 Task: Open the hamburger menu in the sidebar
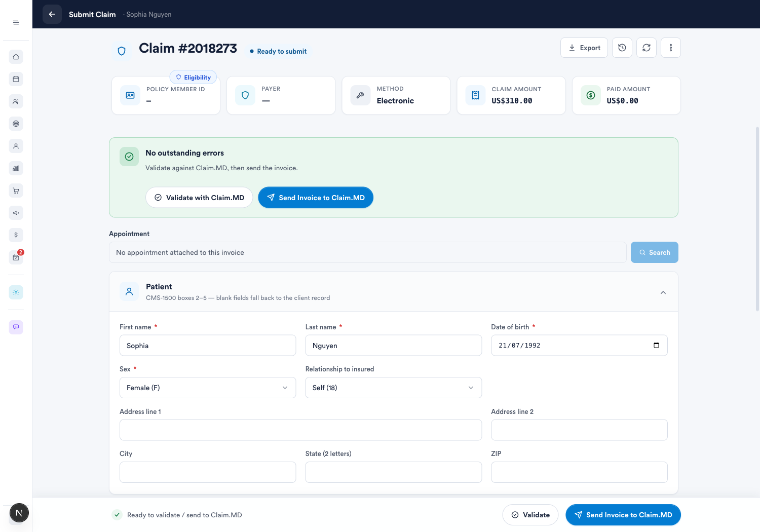click(16, 22)
